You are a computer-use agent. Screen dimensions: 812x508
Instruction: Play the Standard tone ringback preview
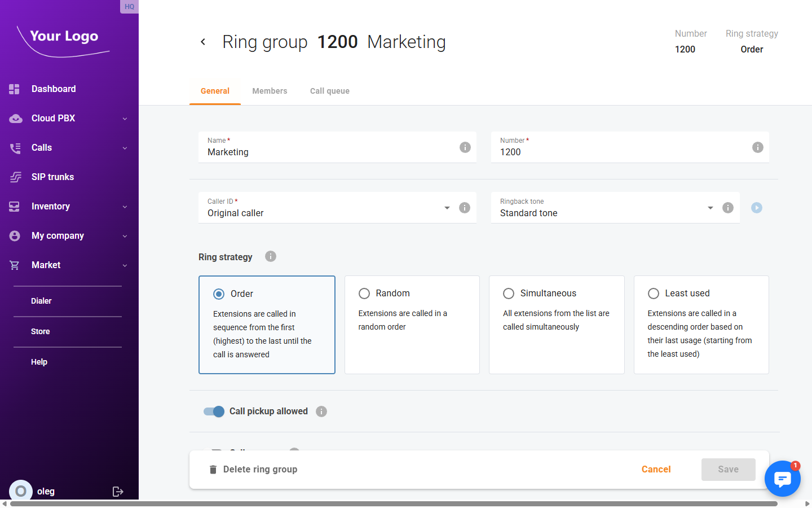[x=756, y=208]
